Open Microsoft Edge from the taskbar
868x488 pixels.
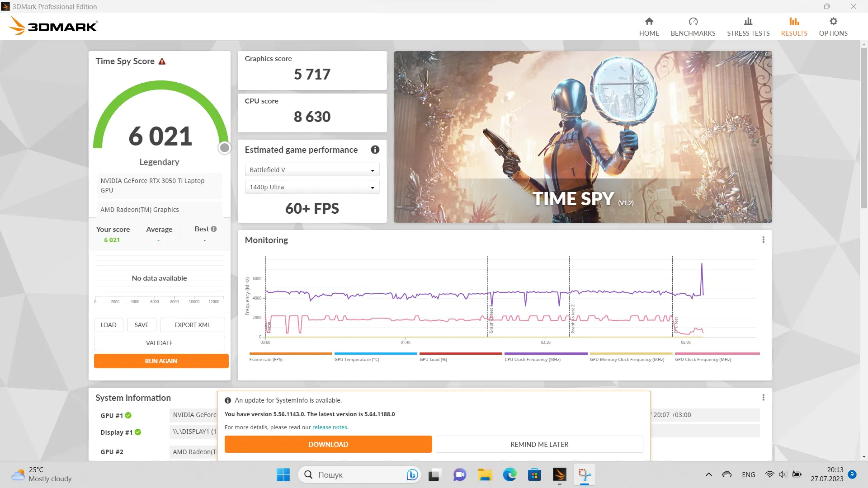pyautogui.click(x=510, y=475)
